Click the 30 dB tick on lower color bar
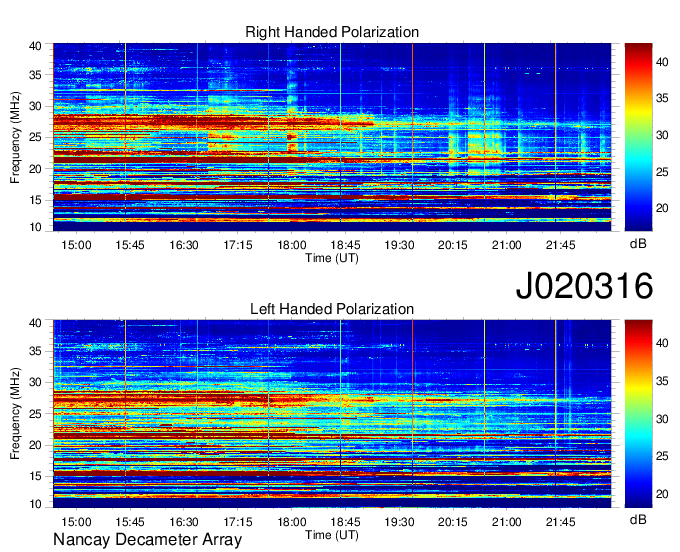The height and width of the screenshot is (552, 680). [662, 419]
